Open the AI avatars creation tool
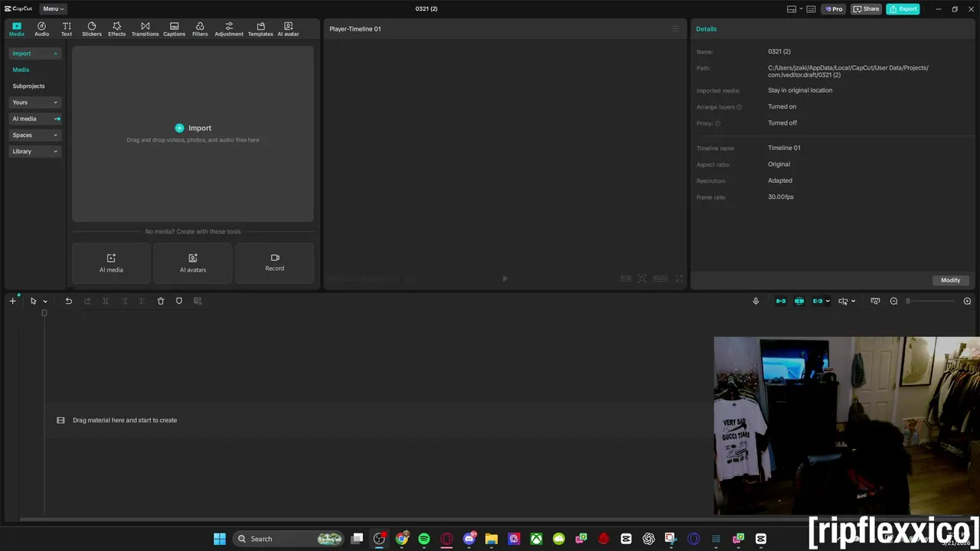Image resolution: width=980 pixels, height=551 pixels. click(193, 262)
